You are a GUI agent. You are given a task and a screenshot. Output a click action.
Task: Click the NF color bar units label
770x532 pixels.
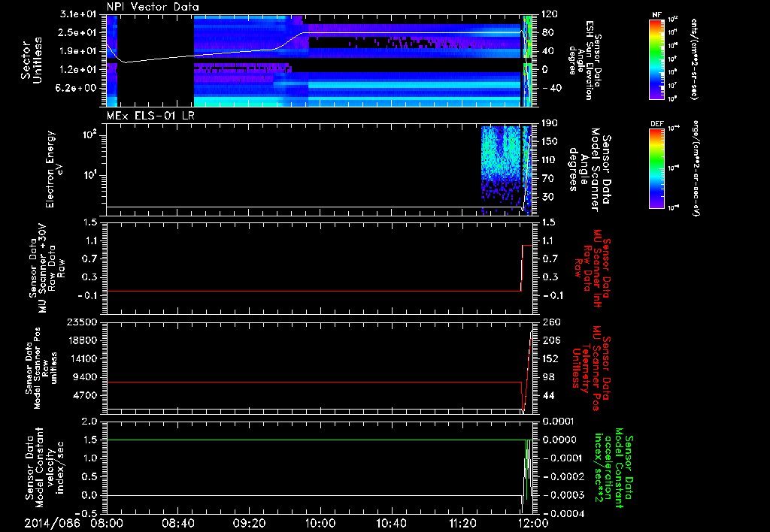[x=694, y=59]
